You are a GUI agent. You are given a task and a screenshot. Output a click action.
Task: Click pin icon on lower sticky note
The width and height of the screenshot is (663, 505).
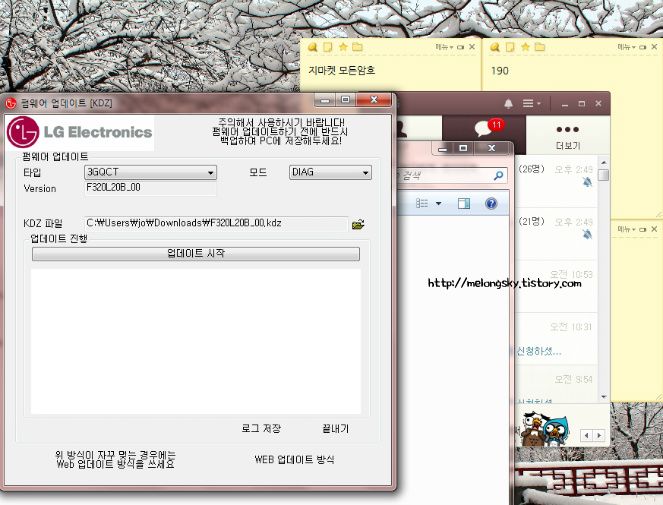pos(643,229)
